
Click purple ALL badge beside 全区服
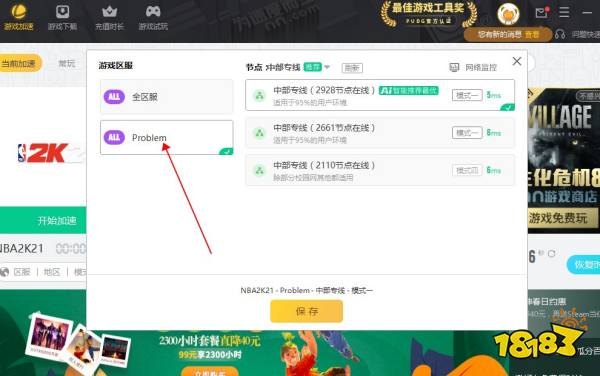(114, 96)
